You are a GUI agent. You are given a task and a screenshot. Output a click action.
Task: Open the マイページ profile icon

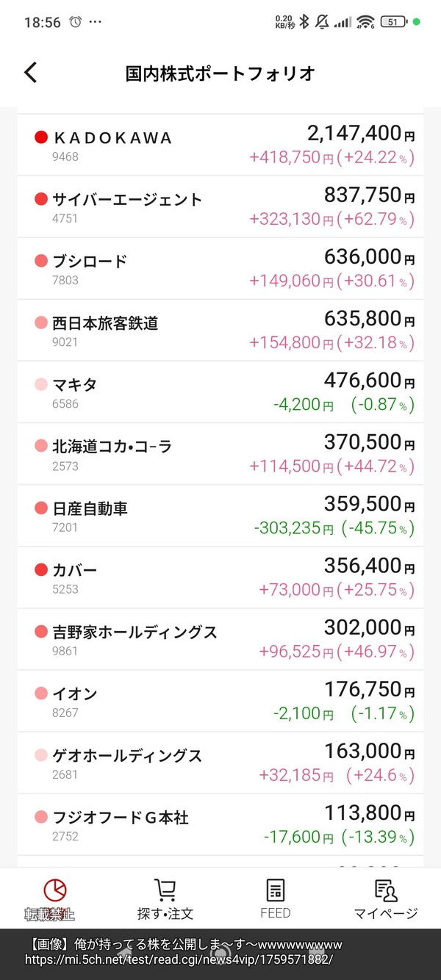385,890
